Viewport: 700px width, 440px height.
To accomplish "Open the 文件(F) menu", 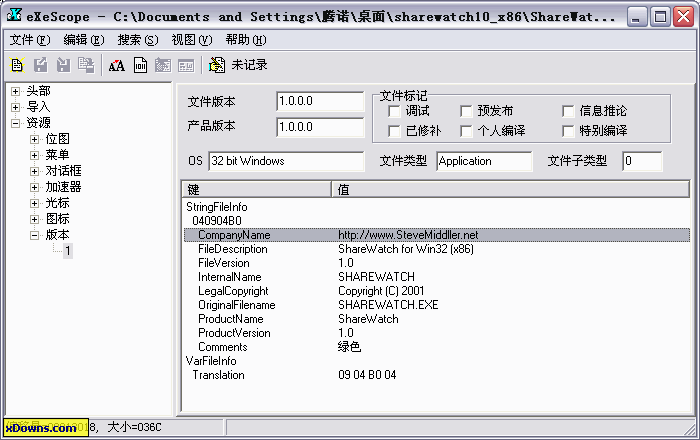I will (x=30, y=40).
